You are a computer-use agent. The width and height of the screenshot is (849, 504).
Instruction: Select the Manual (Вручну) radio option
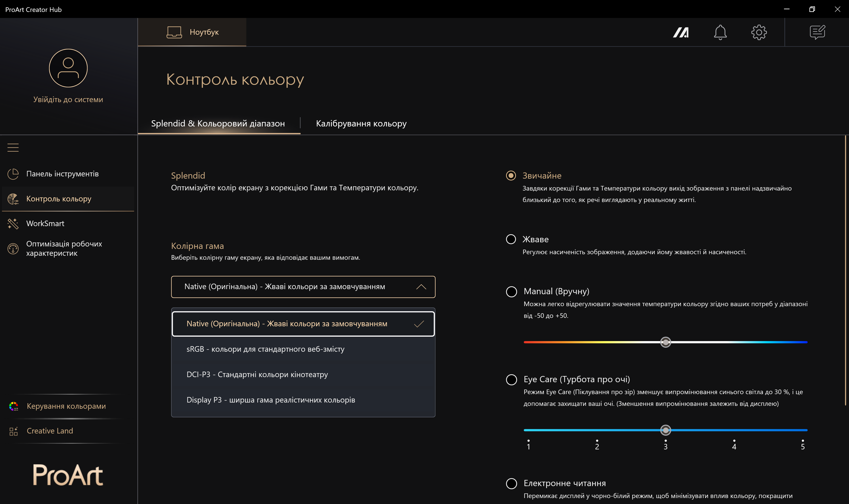tap(511, 291)
